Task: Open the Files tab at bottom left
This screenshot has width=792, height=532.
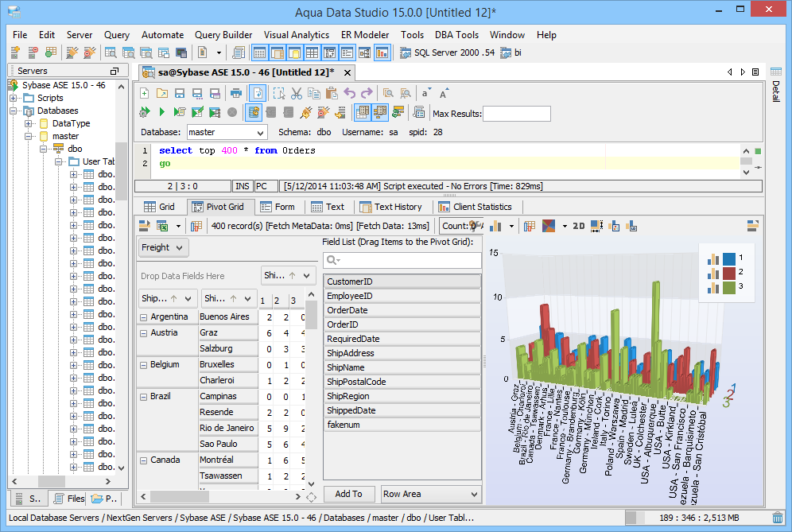Action: (x=69, y=499)
